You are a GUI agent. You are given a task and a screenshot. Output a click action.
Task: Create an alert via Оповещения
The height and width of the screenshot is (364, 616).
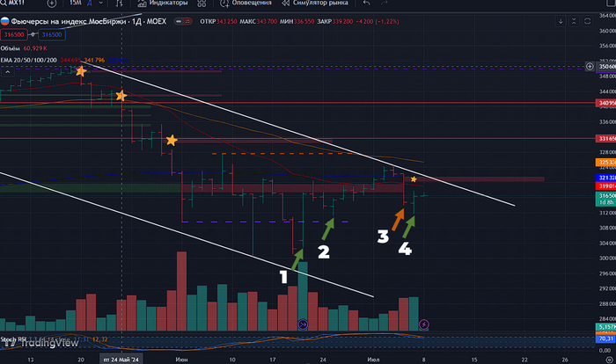[246, 3]
